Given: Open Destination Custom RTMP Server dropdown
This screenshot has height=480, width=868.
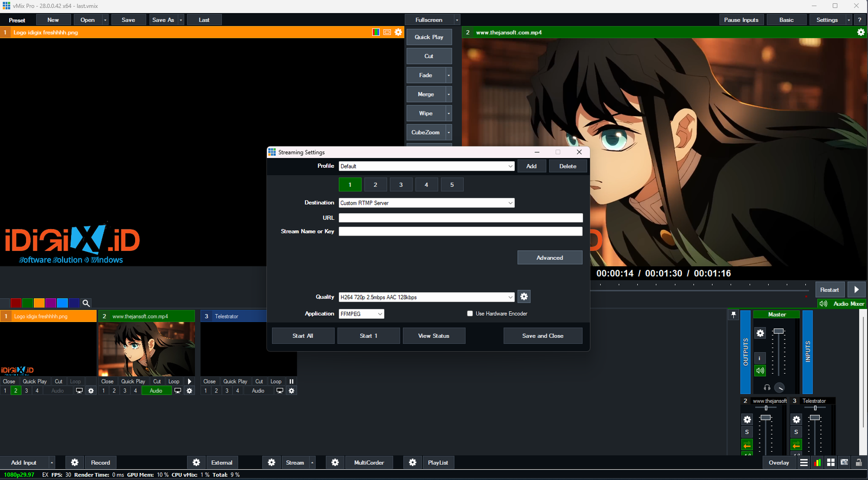Looking at the screenshot, I should [426, 203].
